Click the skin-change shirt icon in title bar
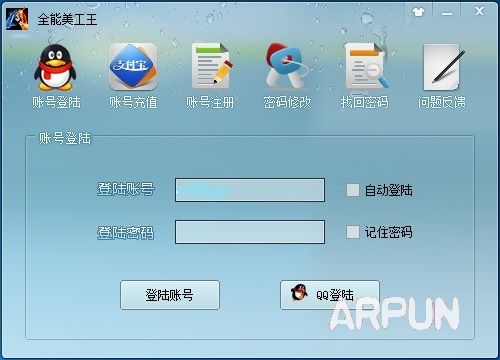The image size is (500, 360). pyautogui.click(x=418, y=12)
